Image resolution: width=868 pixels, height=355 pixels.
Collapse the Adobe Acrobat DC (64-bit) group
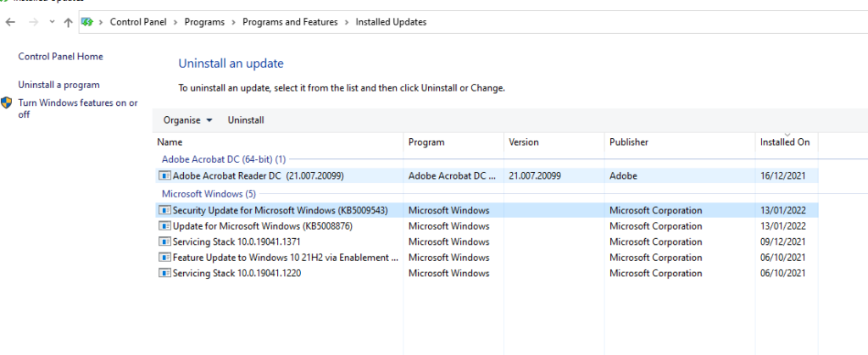[224, 159]
